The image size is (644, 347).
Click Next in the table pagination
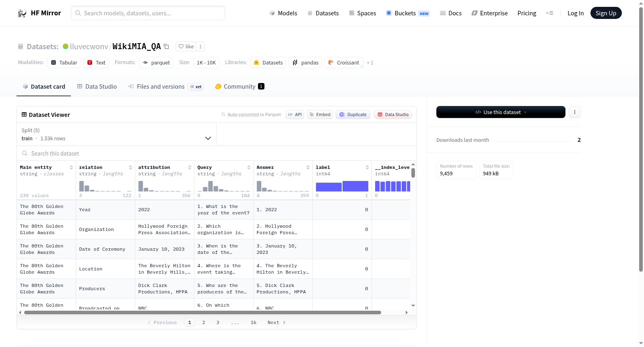[277, 322]
